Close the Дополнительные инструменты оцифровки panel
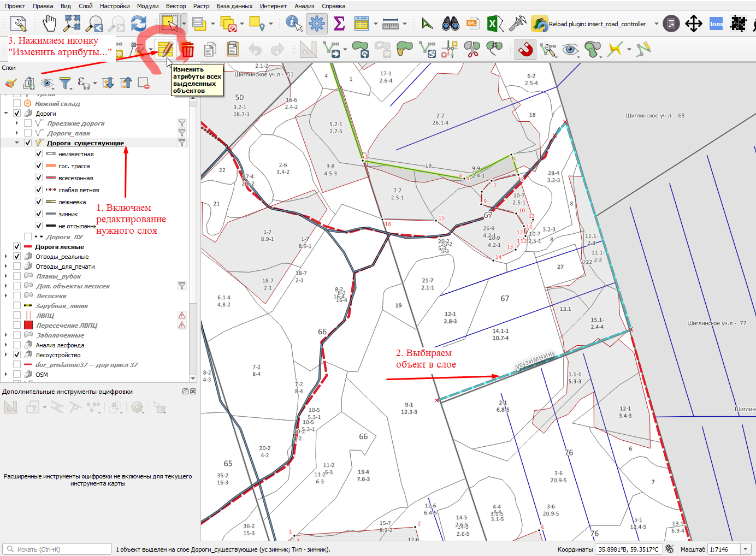Image resolution: width=756 pixels, height=556 pixels. [193, 391]
